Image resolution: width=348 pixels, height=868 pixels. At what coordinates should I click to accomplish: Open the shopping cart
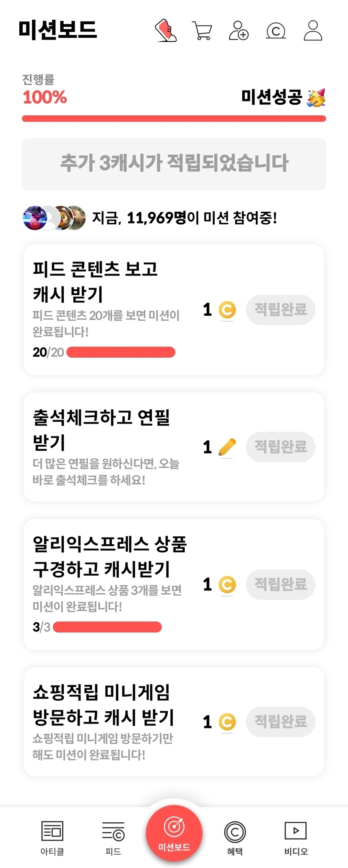click(202, 31)
